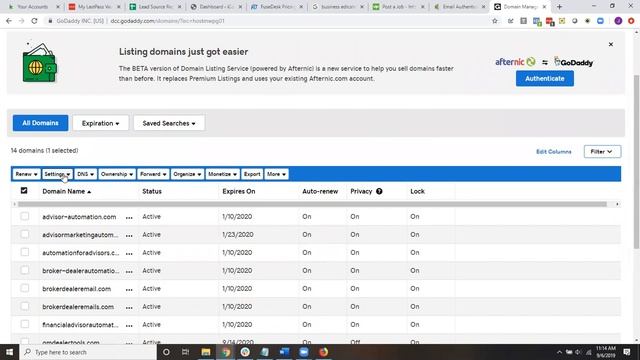Open brokerdealeremail.com domain link
640x360 pixels.
(77, 289)
